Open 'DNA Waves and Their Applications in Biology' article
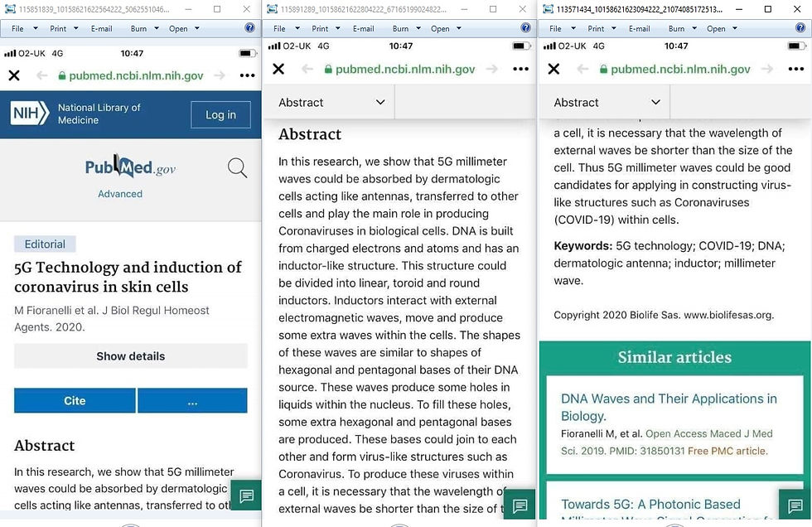 click(x=669, y=407)
